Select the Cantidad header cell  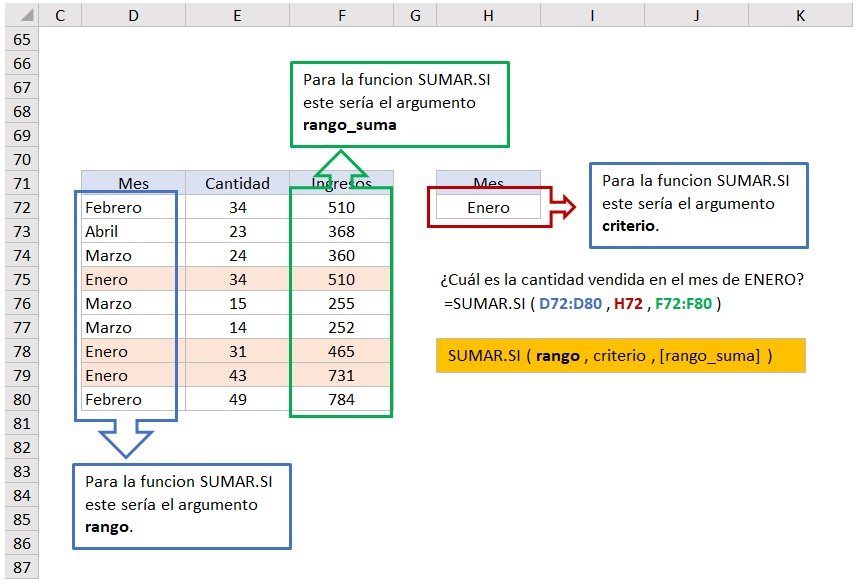tap(237, 183)
